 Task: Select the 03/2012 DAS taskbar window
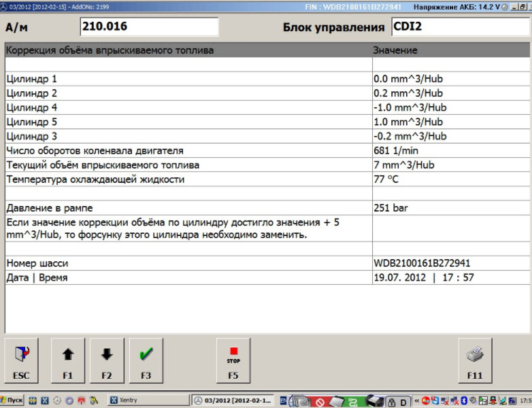click(x=233, y=401)
